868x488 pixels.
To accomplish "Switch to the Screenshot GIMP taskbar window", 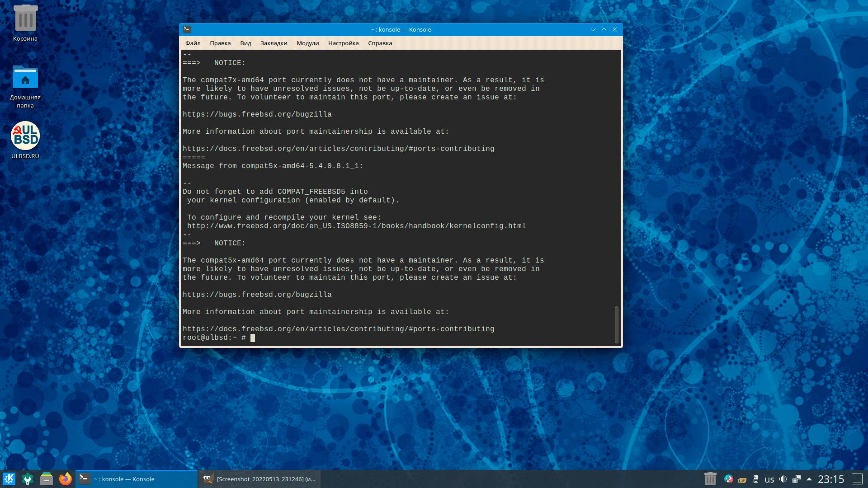I will [x=259, y=479].
